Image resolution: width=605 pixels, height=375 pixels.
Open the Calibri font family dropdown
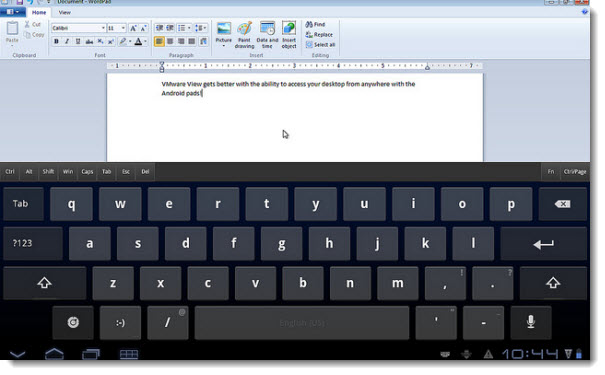pyautogui.click(x=78, y=28)
